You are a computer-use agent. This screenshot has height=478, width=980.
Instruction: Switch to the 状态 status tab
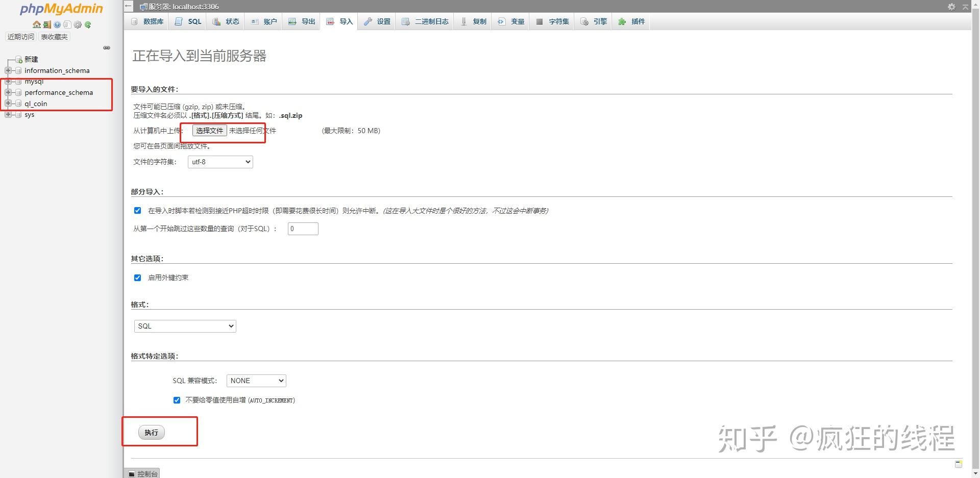pos(226,21)
